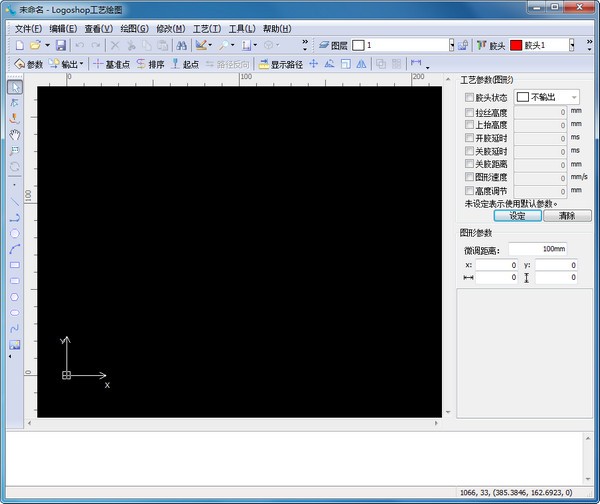Expand the 图层 layer dropdown
600x504 pixels.
(x=451, y=46)
